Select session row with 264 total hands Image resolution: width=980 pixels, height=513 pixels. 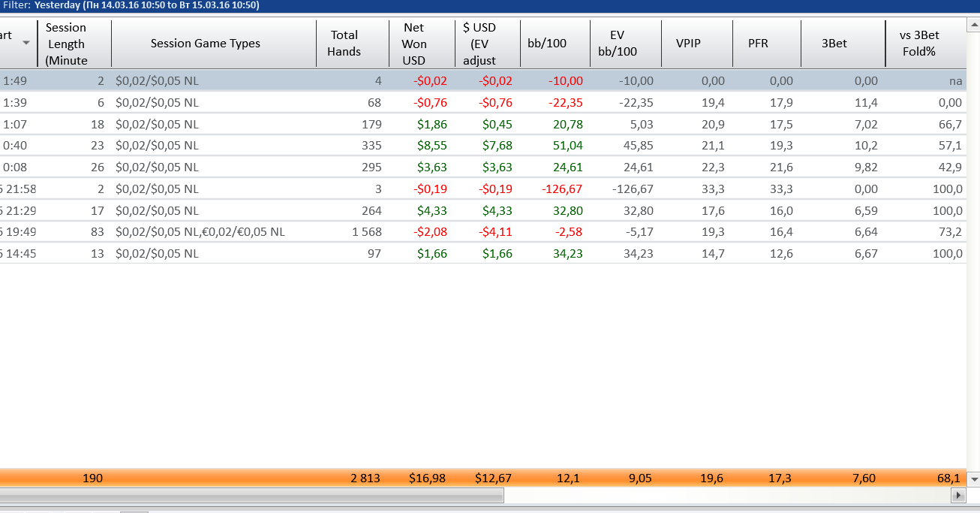[x=483, y=211]
